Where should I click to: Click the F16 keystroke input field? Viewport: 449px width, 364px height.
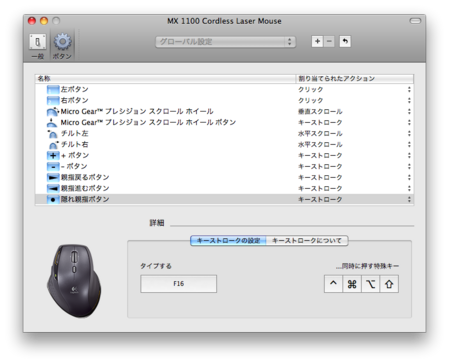(x=178, y=284)
